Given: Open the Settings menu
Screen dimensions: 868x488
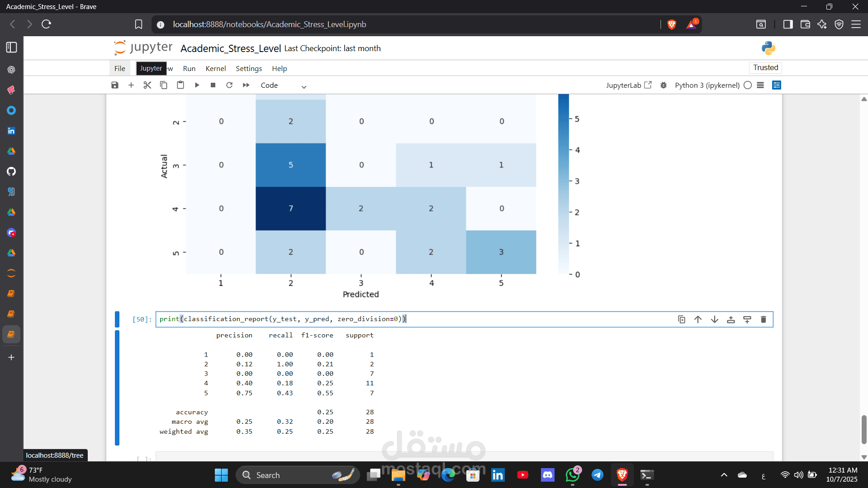Looking at the screenshot, I should [249, 68].
